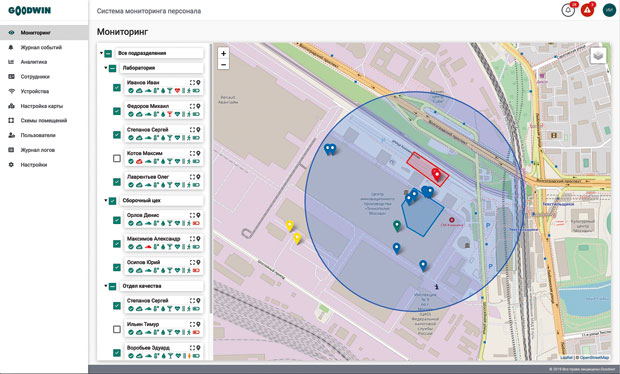Click the bottommost blue map marker
Image resolution: width=620 pixels, height=374 pixels.
click(423, 265)
